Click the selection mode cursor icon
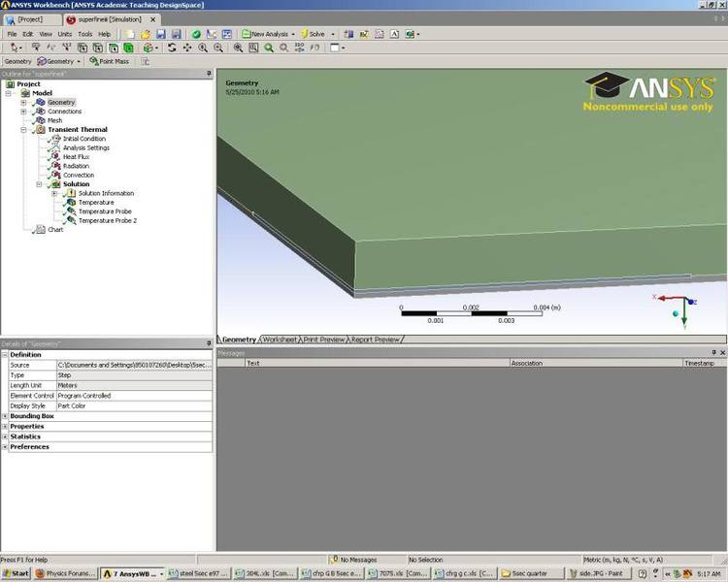728x582 pixels. (x=16, y=48)
